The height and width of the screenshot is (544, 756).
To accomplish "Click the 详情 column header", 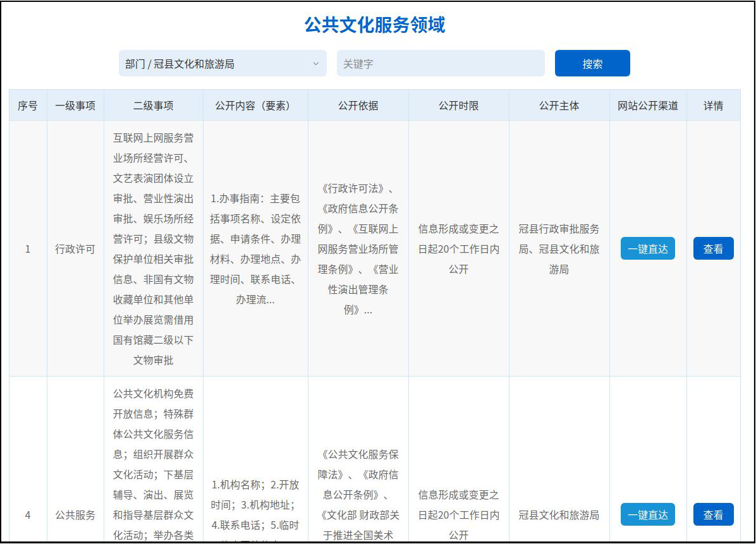I will tap(713, 106).
